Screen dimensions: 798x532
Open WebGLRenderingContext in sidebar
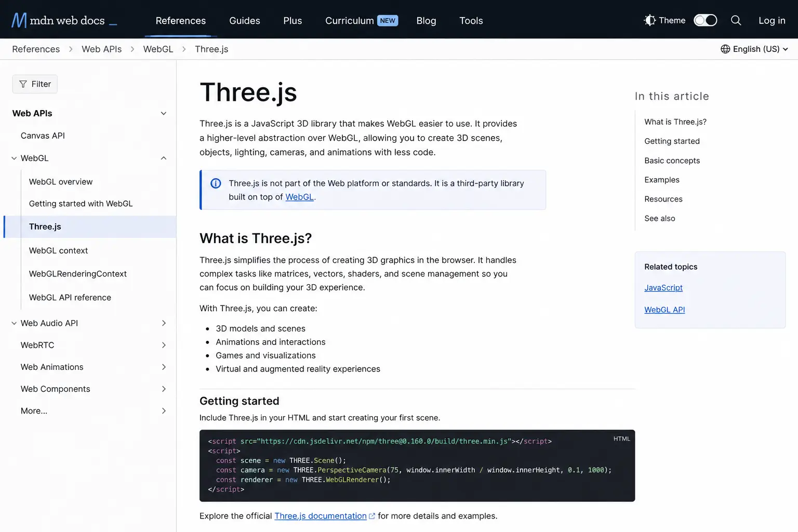point(77,274)
